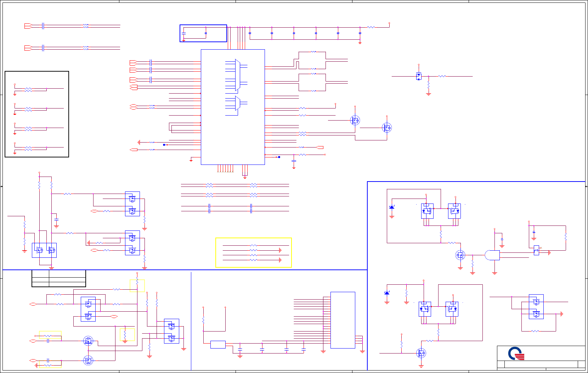Viewport: 588px width, 373px height.
Task: Select the rightmost MOSFET beside the main IC
Action: click(x=387, y=128)
